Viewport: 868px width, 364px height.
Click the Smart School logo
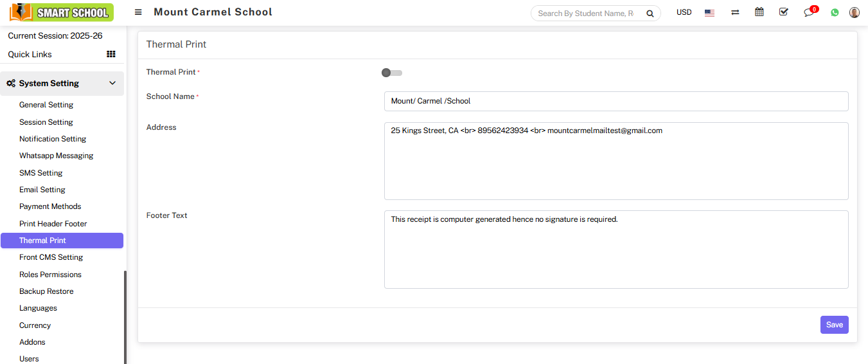click(62, 12)
